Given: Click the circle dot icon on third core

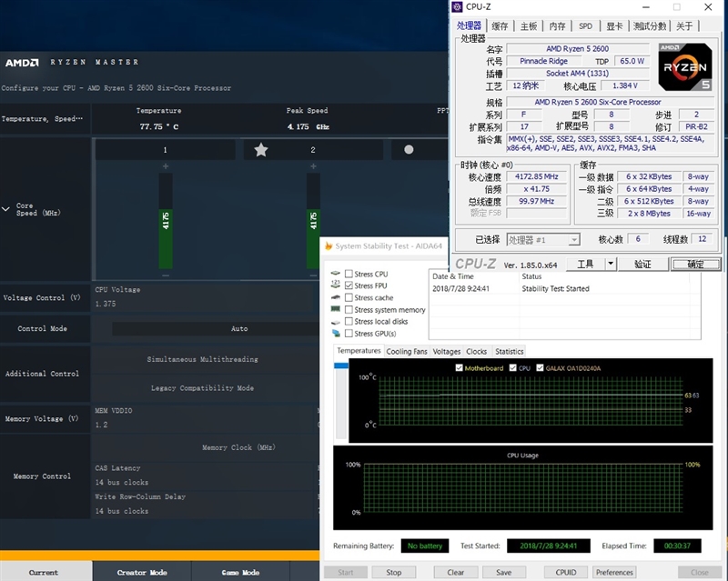Looking at the screenshot, I should [x=409, y=149].
